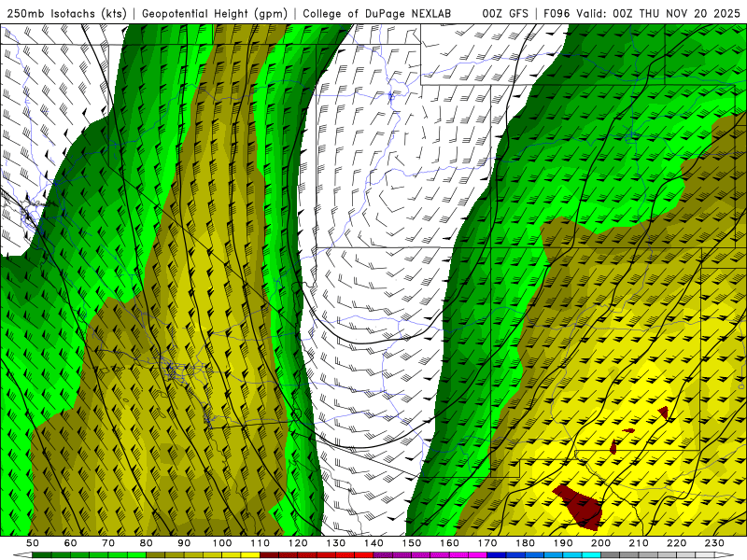This screenshot has width=747, height=560.
Task: Click the 130 label on the color scale
Action: point(335,543)
